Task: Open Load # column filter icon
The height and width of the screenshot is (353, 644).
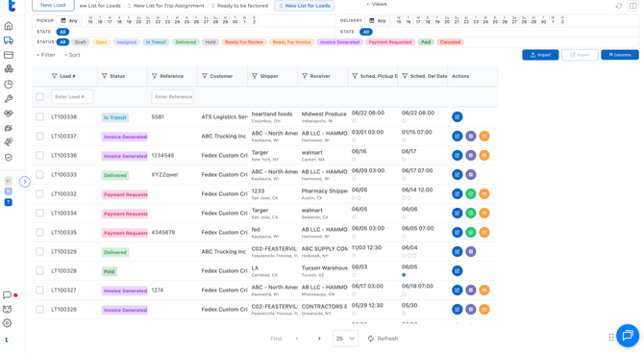Action: [54, 76]
